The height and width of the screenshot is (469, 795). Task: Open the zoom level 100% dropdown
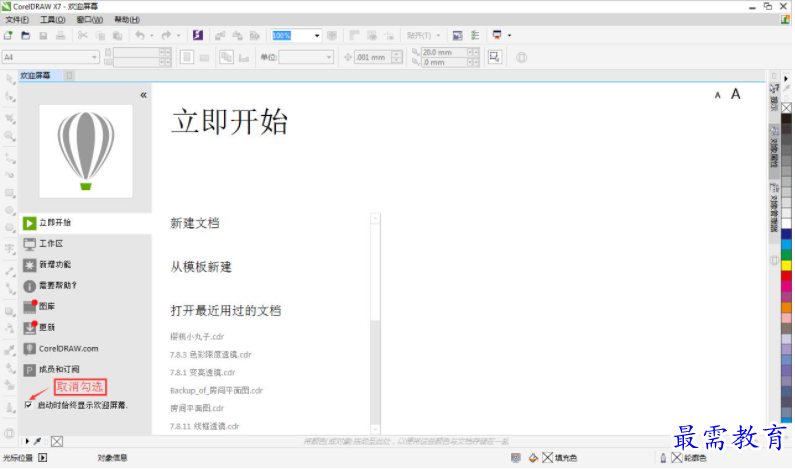pyautogui.click(x=317, y=35)
